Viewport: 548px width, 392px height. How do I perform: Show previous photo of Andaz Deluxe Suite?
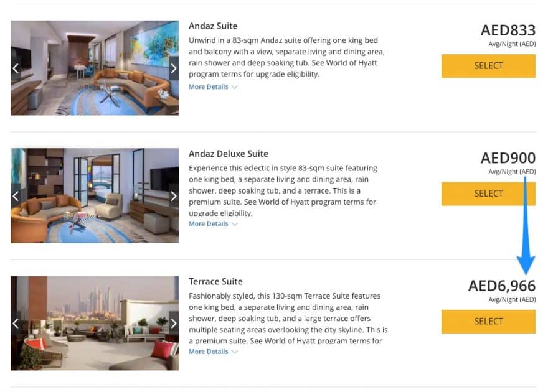pos(16,196)
